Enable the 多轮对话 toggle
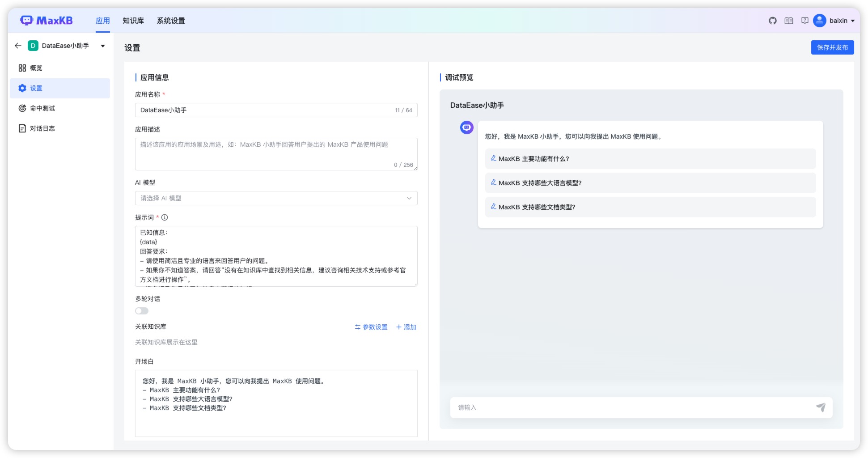 click(x=141, y=310)
